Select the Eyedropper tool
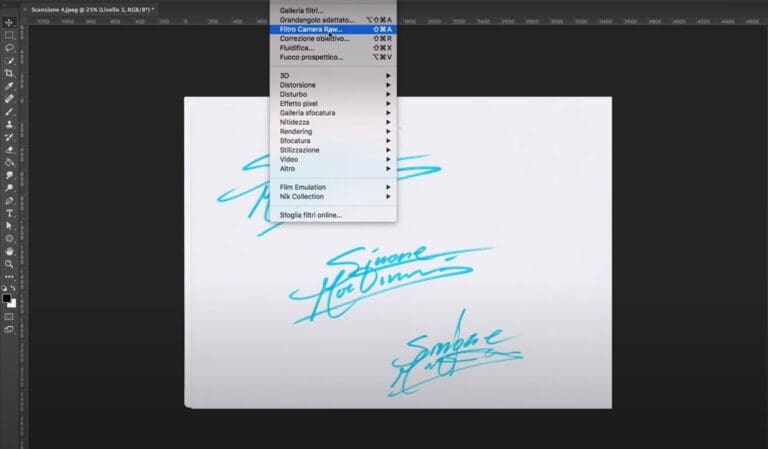Image resolution: width=768 pixels, height=449 pixels. [x=9, y=86]
